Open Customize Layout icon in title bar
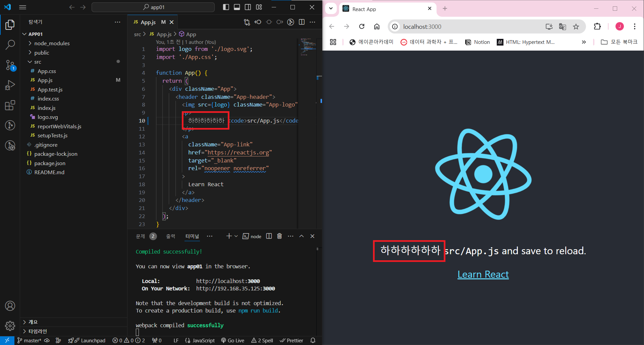The height and width of the screenshot is (345, 644). click(259, 7)
